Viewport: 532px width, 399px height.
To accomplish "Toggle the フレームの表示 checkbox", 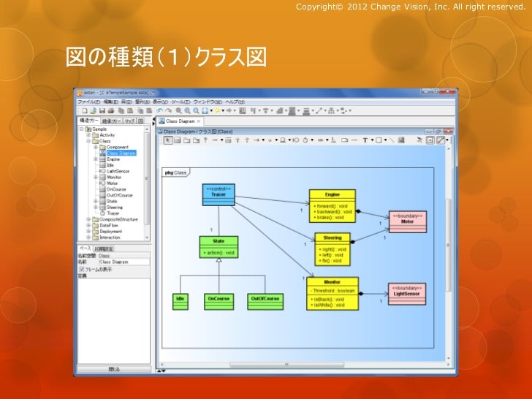I will 81,269.
